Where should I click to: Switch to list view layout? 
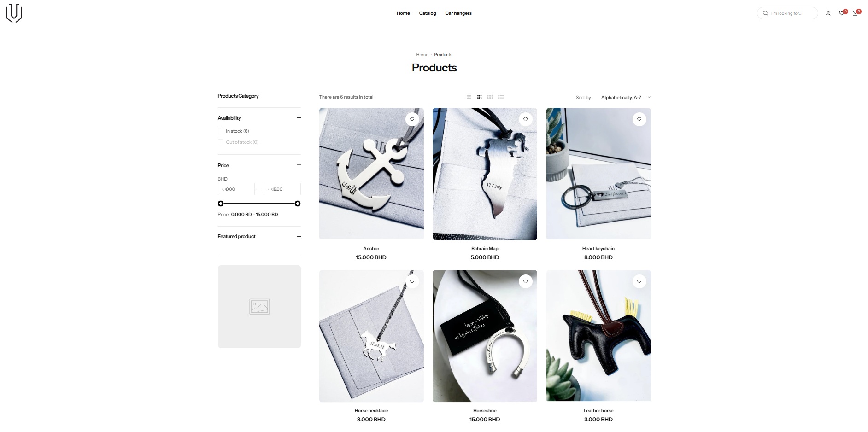click(501, 97)
